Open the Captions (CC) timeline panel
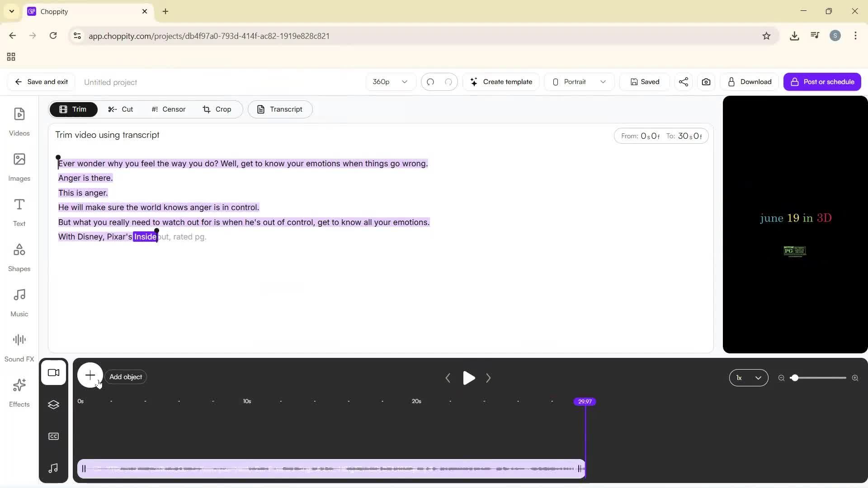 click(54, 436)
